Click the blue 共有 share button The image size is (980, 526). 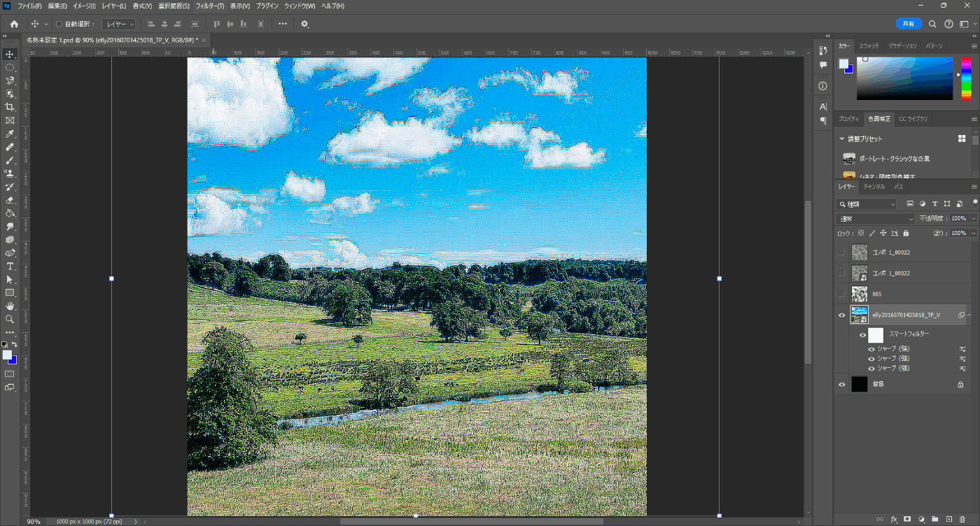(909, 24)
